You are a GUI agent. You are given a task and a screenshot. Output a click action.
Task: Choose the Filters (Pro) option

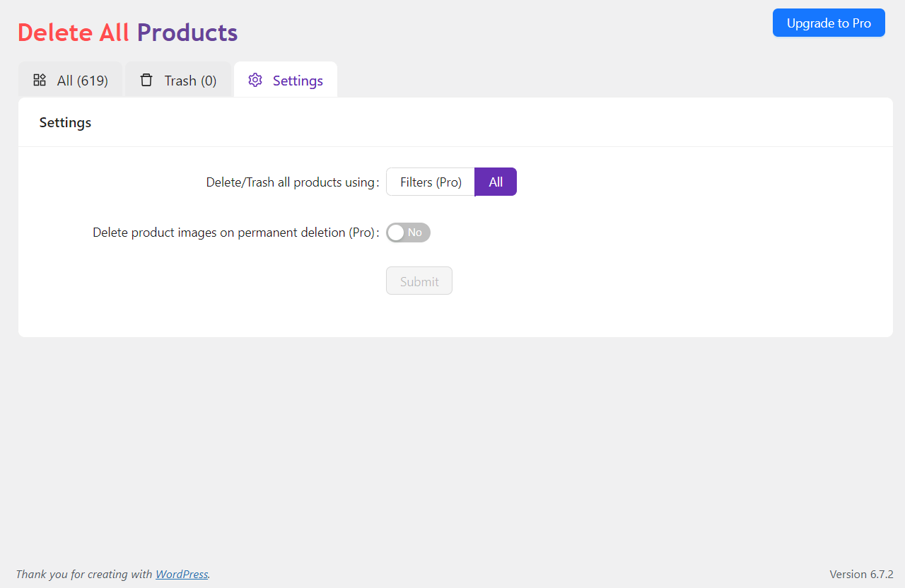[431, 182]
